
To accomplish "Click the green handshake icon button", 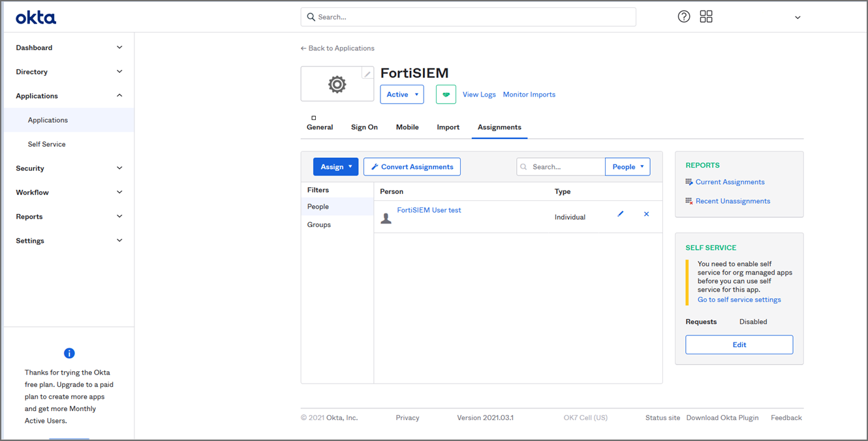I will coord(446,95).
